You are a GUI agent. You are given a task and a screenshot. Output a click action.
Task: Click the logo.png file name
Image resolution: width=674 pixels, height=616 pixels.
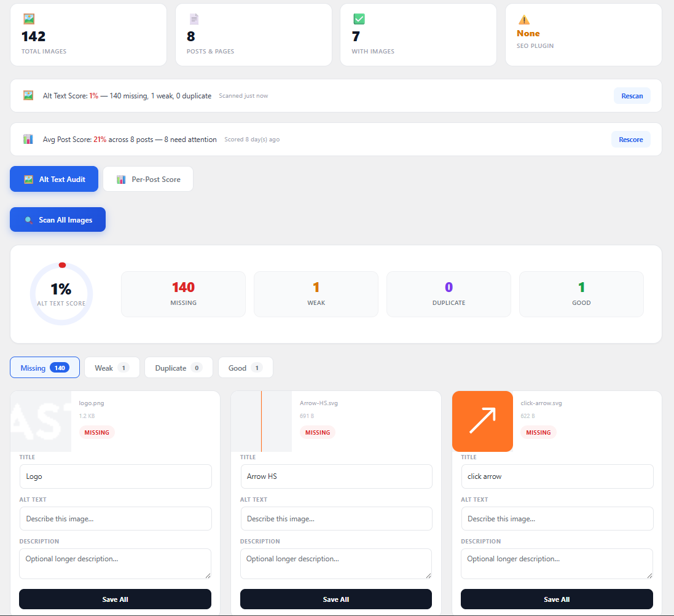pyautogui.click(x=92, y=403)
